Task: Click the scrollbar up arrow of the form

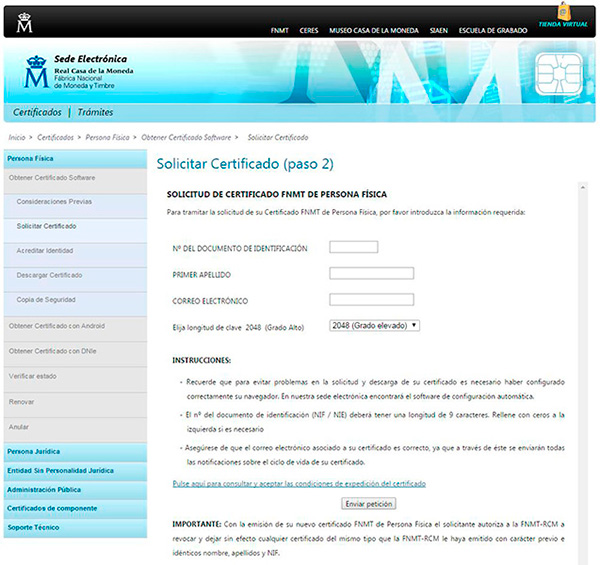Action: tap(582, 187)
